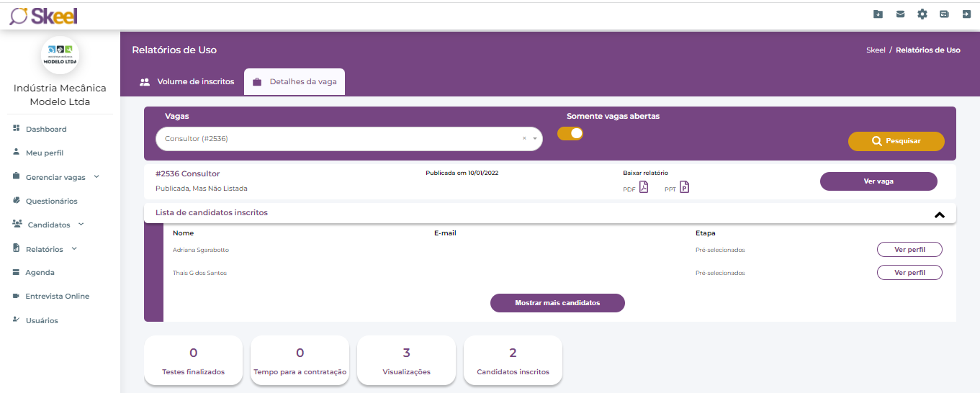
Task: Click the logout arrow icon
Action: coord(966,14)
